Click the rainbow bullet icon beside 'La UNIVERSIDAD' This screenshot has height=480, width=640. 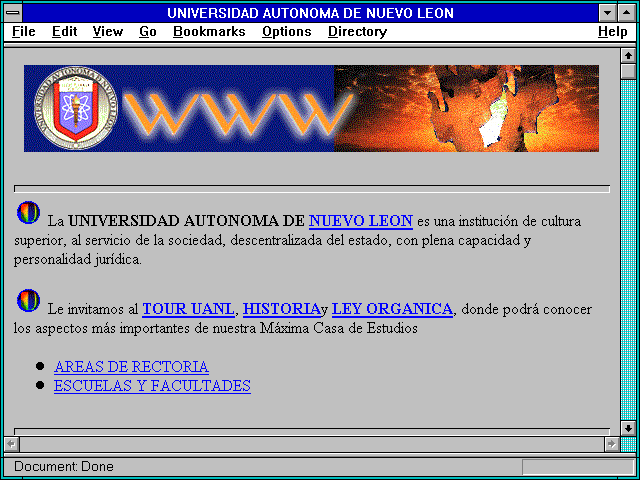click(28, 213)
